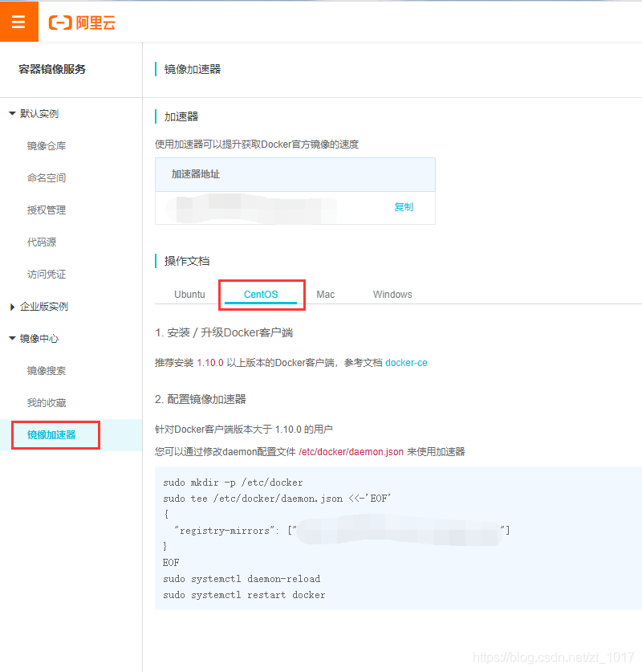
Task: Open 代码源 in the sidebar
Action: [42, 242]
